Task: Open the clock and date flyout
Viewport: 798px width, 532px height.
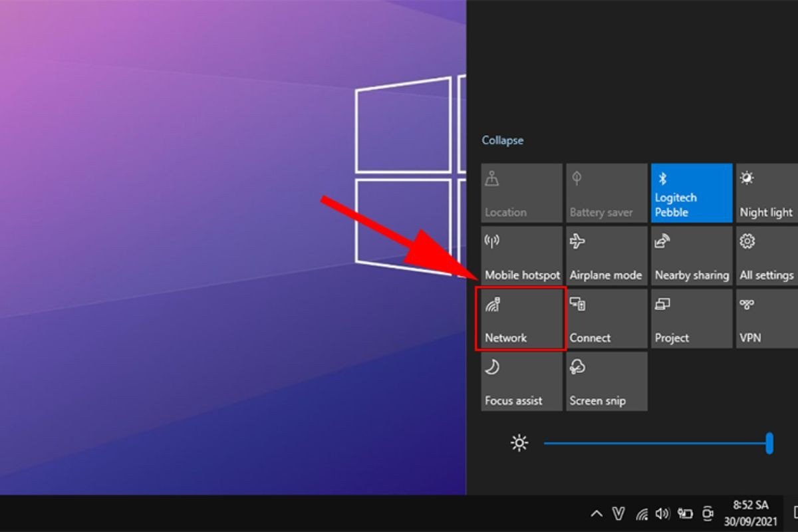Action: coord(750,513)
